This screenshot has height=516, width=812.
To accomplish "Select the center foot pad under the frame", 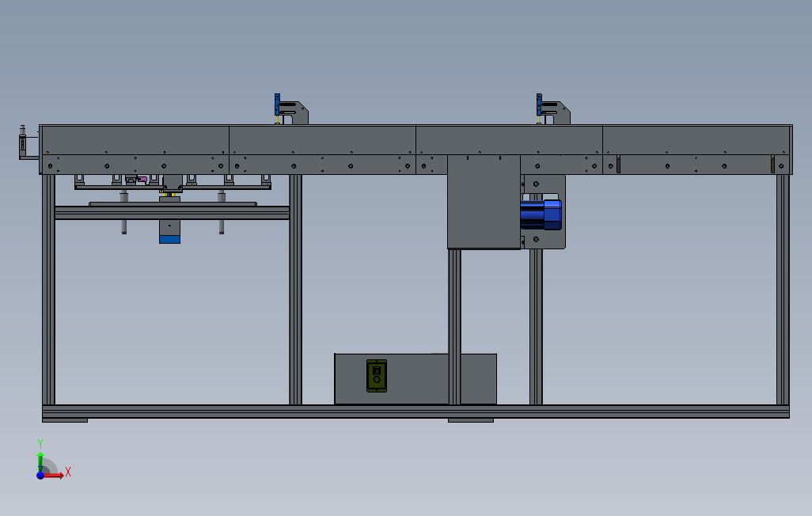I will pos(471,420).
